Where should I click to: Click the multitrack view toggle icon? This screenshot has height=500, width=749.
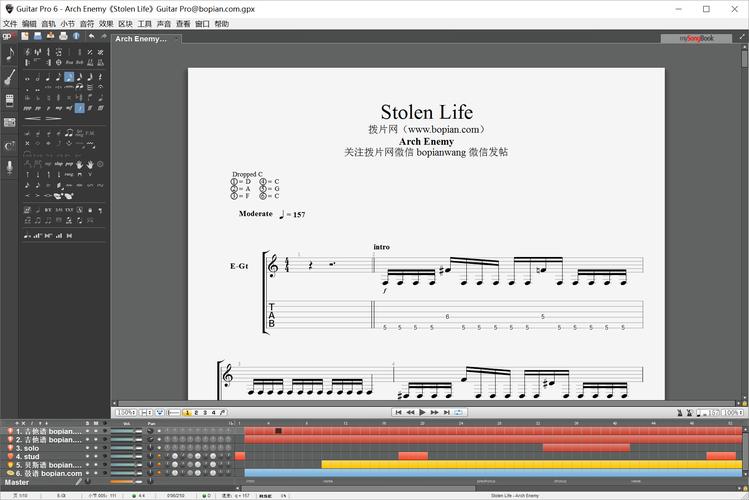pyautogui.click(x=160, y=413)
